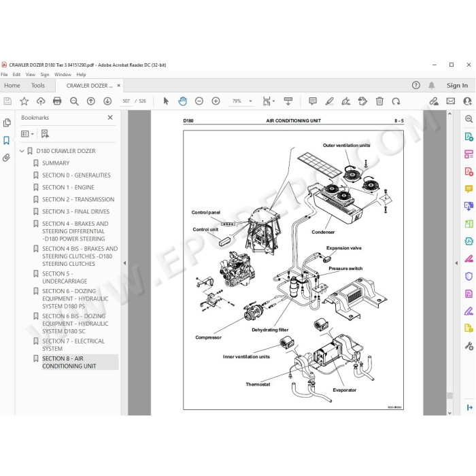This screenshot has width=476, height=476.
Task: Open SECTION 7 - ELECTRICAL SYSTEM bookmark
Action: point(73,345)
